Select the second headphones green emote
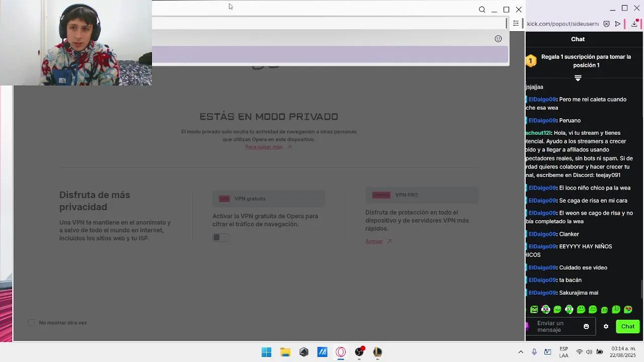Image resolution: width=644 pixels, height=362 pixels. (x=569, y=310)
